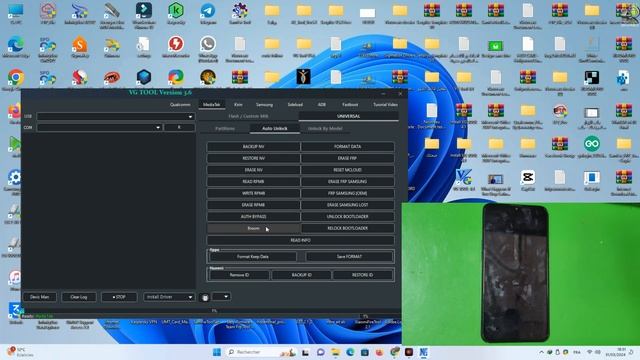Click the READ RPMB button
This screenshot has height=360, width=640.
coord(253,181)
